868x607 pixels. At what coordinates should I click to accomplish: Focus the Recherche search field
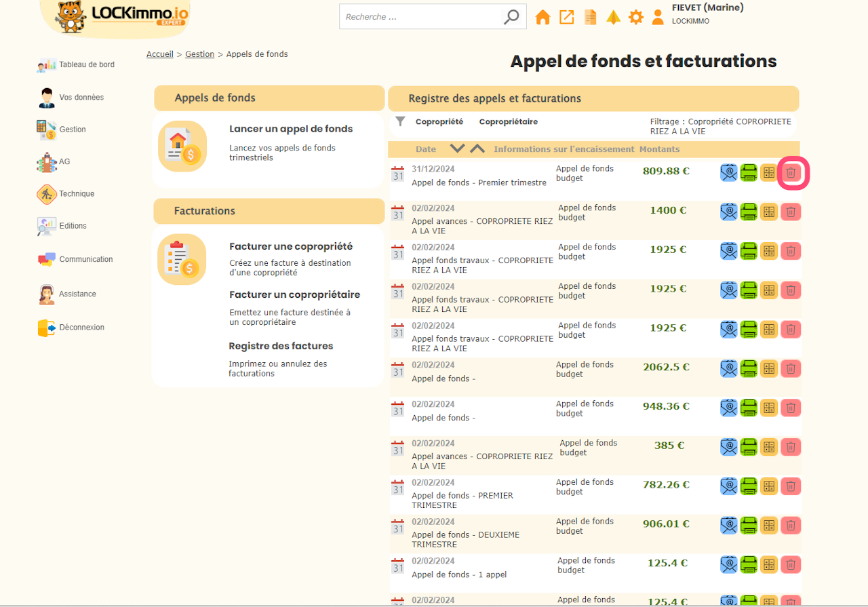point(420,18)
